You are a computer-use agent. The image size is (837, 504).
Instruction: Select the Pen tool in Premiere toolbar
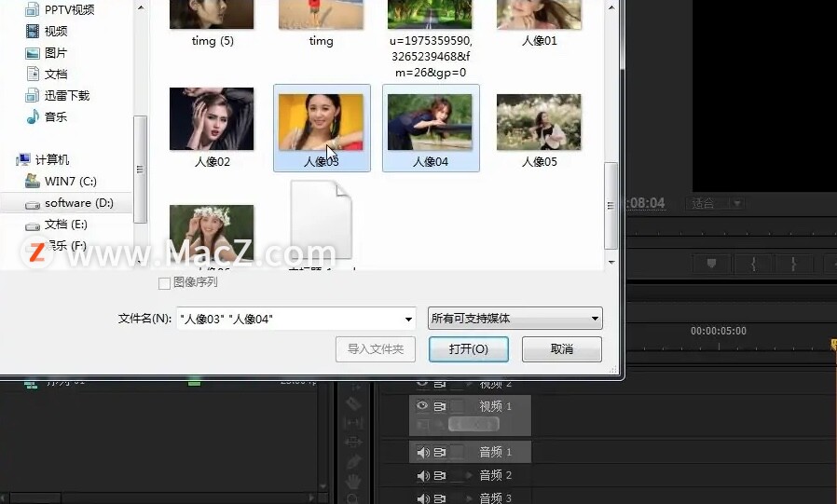click(353, 461)
